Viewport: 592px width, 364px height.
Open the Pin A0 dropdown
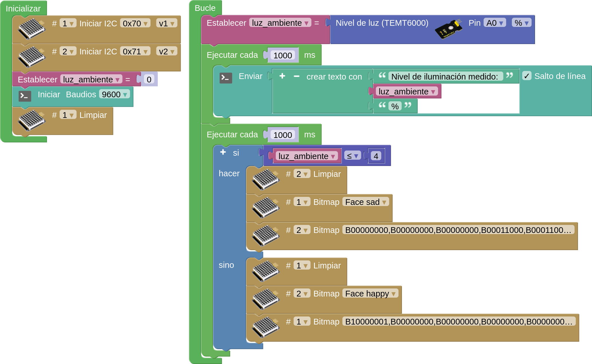[494, 23]
